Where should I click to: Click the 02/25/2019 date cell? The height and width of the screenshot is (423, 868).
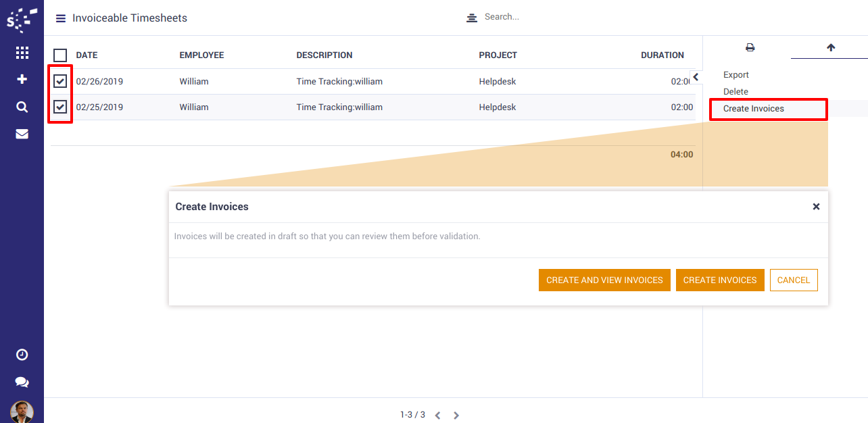[x=99, y=107]
